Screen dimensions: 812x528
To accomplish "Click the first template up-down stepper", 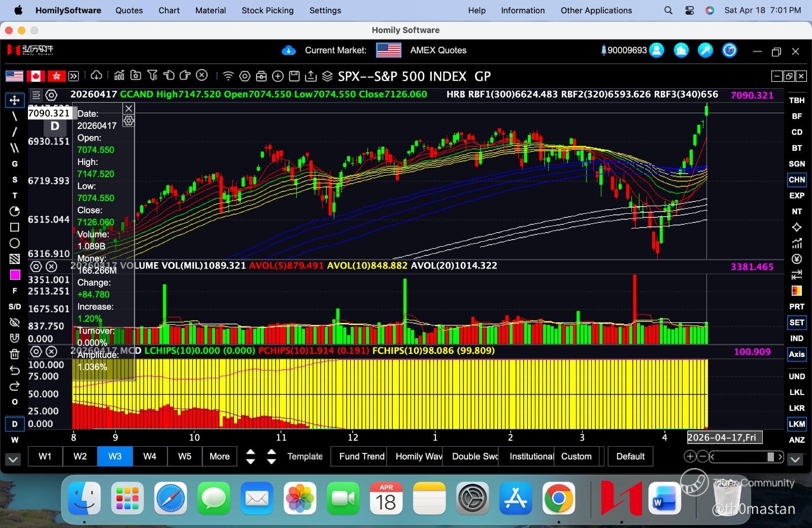I will (250, 456).
